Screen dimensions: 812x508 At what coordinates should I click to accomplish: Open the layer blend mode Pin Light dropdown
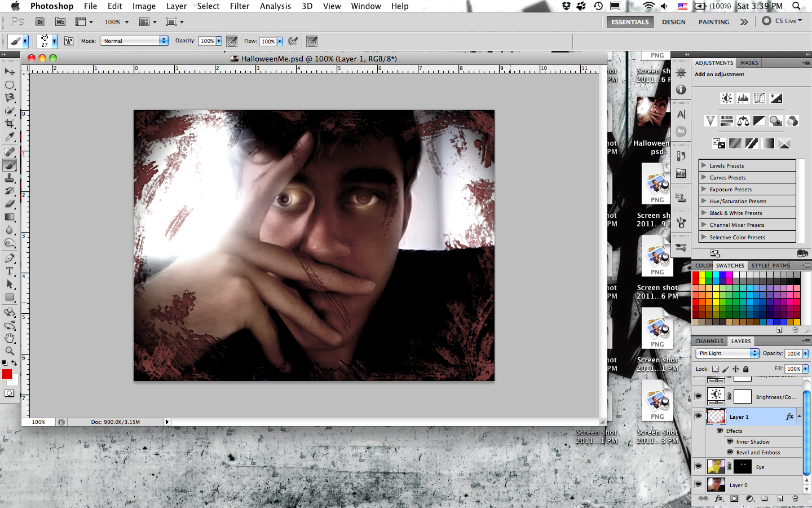pyautogui.click(x=727, y=353)
